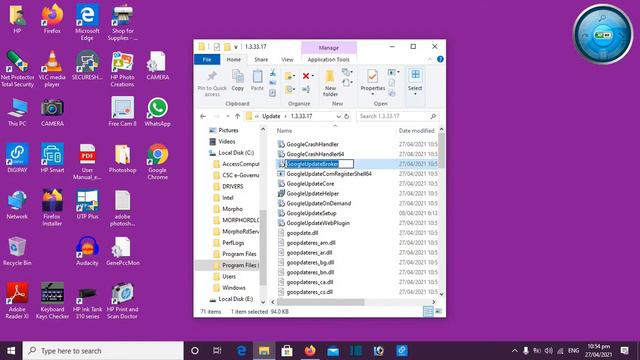The width and height of the screenshot is (640, 360).
Task: Click taskbar Type here to search
Action: pos(103,351)
